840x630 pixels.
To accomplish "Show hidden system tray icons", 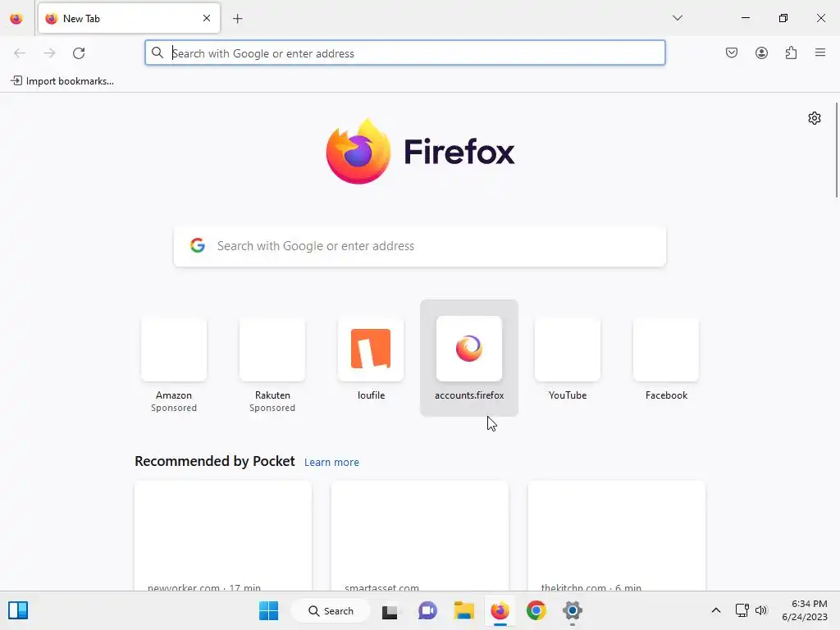I will click(715, 610).
